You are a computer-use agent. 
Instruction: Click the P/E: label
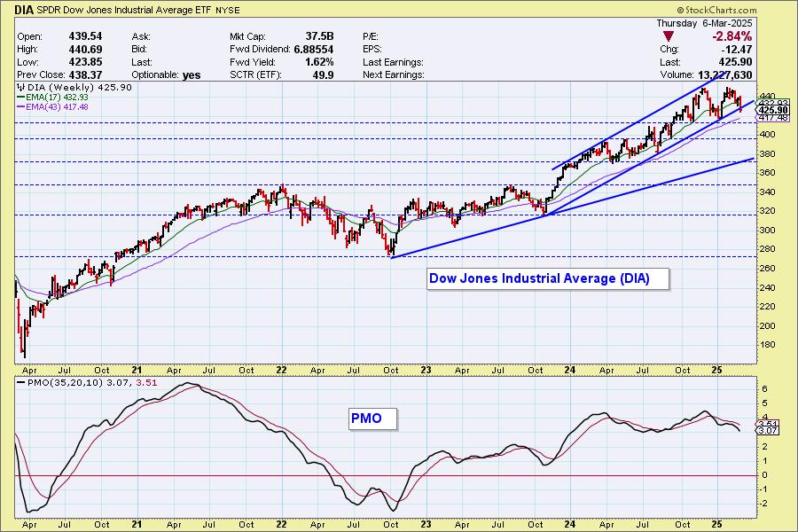pos(371,36)
